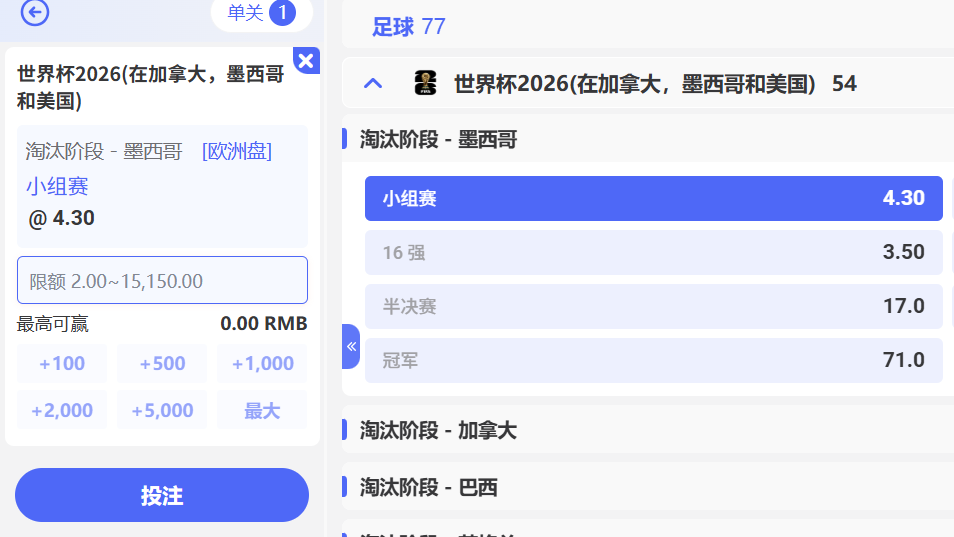Open the 单关 single bet tab
954x537 pixels.
(262, 13)
